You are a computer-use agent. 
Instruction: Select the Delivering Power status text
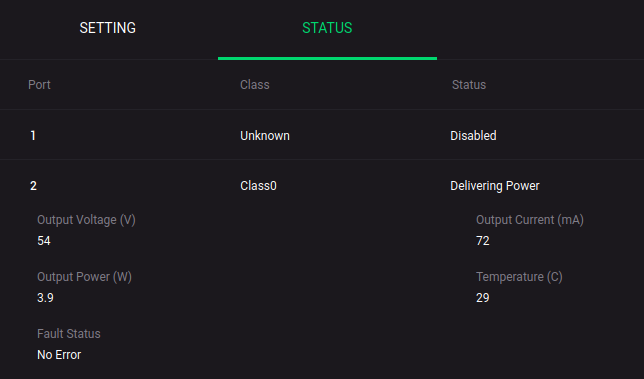pyautogui.click(x=494, y=186)
